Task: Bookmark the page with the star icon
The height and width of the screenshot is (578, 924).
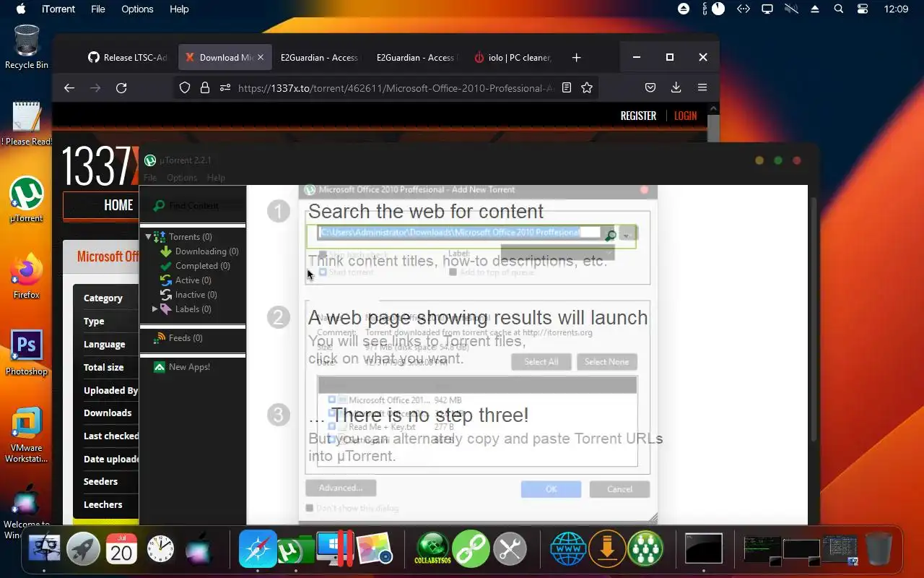Action: [x=587, y=87]
